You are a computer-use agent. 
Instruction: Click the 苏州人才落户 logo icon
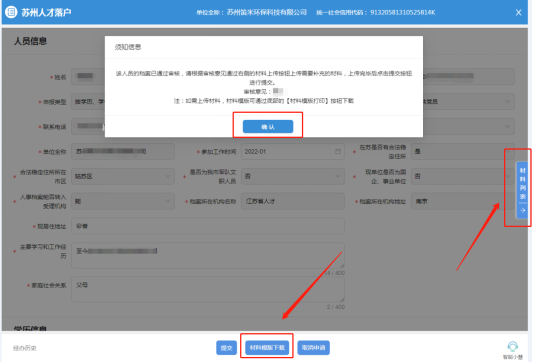pos(11,12)
